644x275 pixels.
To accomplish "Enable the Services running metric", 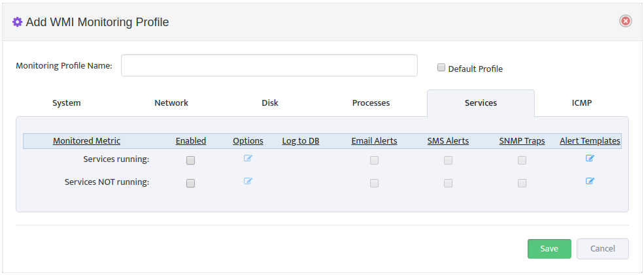I will coord(190,161).
